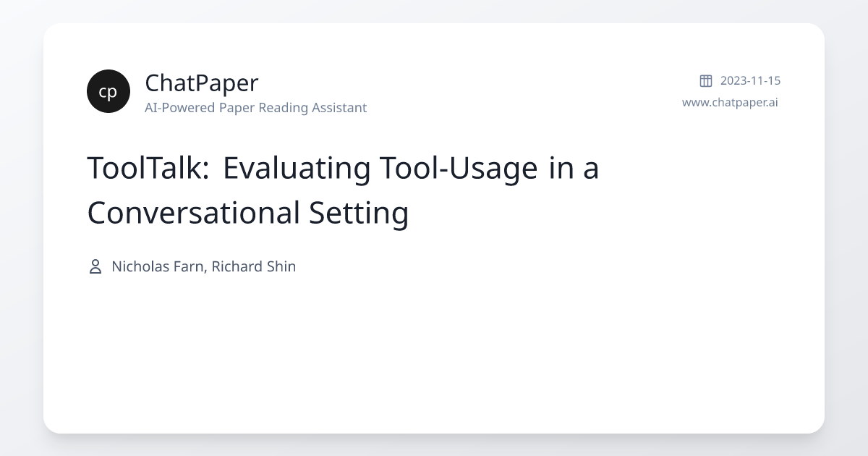
Task: Click the AI-Powered Paper Reading Assistant tagline
Action: click(x=255, y=107)
